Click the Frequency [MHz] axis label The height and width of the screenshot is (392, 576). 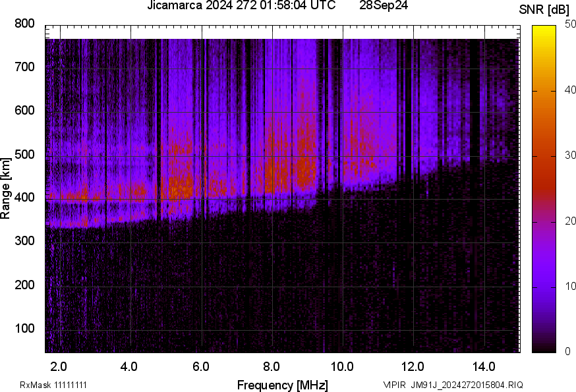click(x=282, y=385)
